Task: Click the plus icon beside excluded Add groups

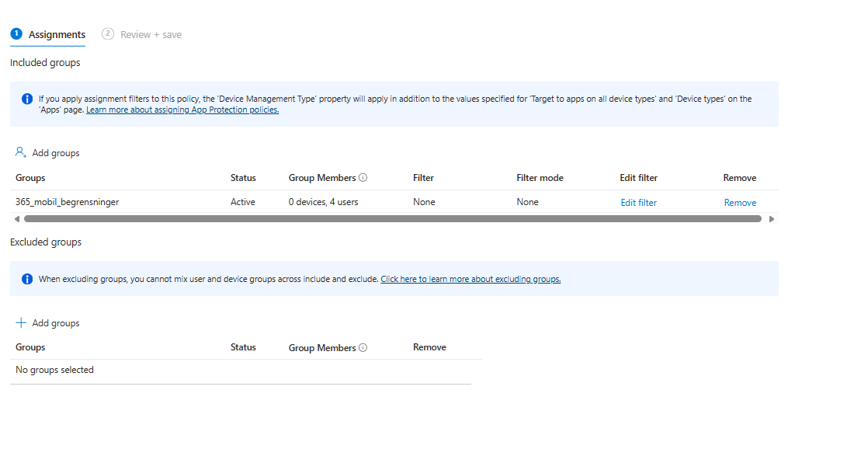Action: [x=21, y=322]
